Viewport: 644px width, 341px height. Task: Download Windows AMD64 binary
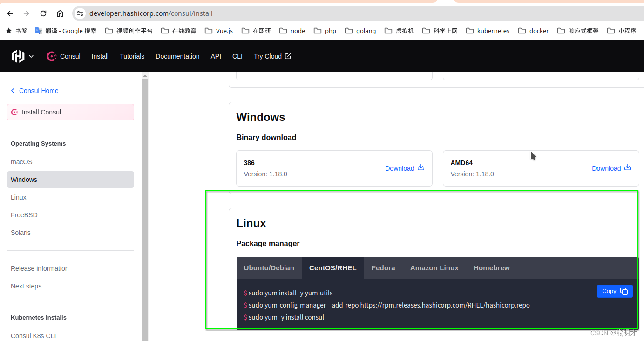pos(611,168)
